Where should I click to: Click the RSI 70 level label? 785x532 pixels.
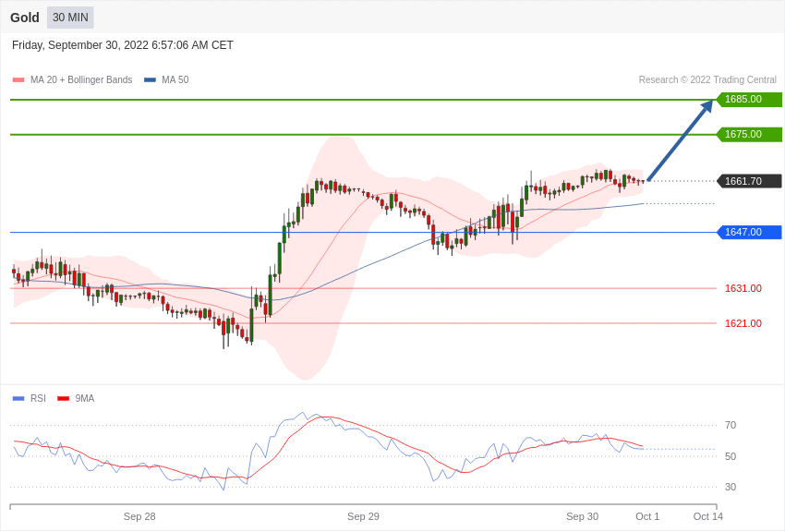[731, 425]
